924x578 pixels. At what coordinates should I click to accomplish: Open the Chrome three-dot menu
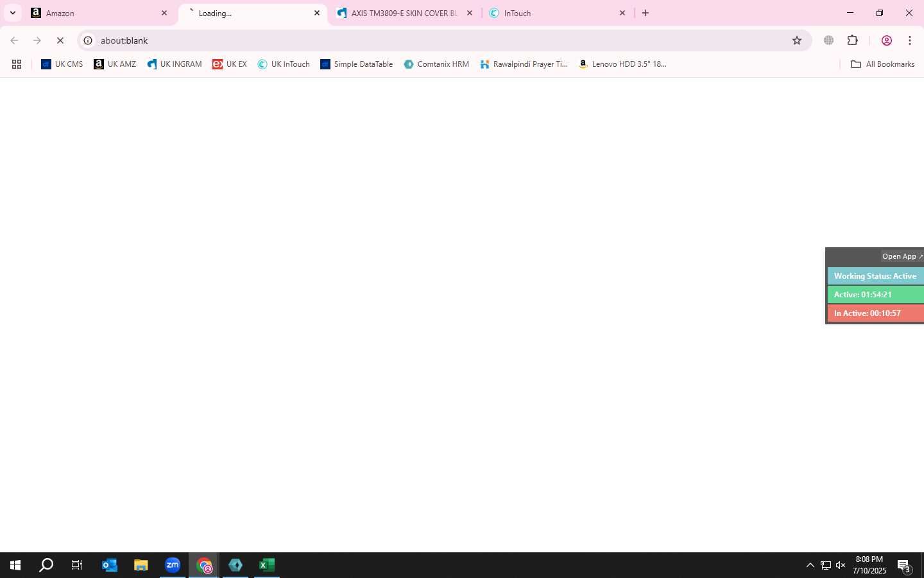pyautogui.click(x=910, y=40)
